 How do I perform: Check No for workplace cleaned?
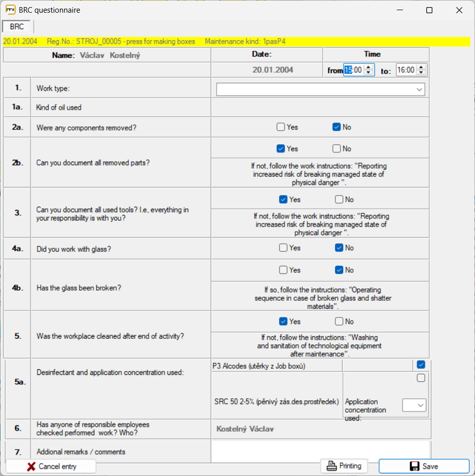[x=339, y=321]
